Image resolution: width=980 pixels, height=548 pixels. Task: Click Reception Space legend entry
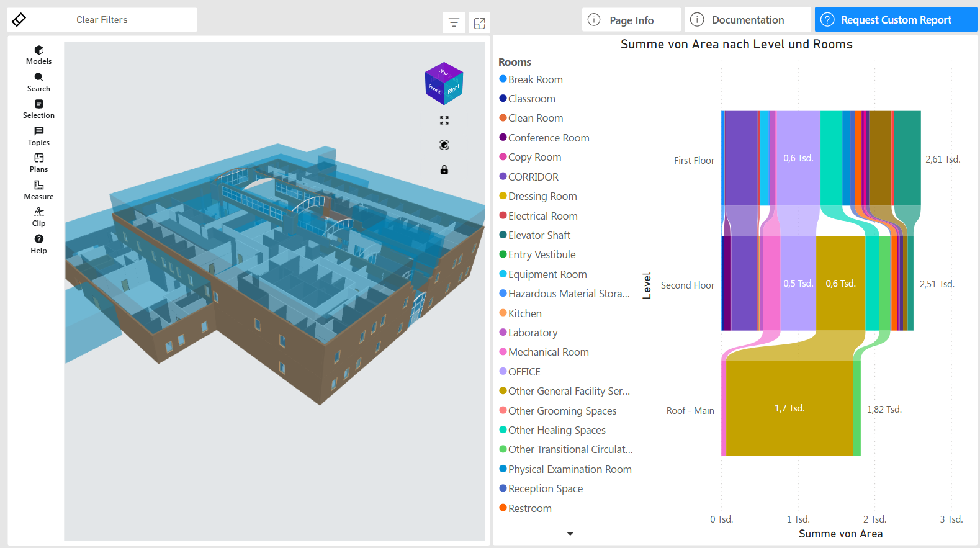point(541,488)
